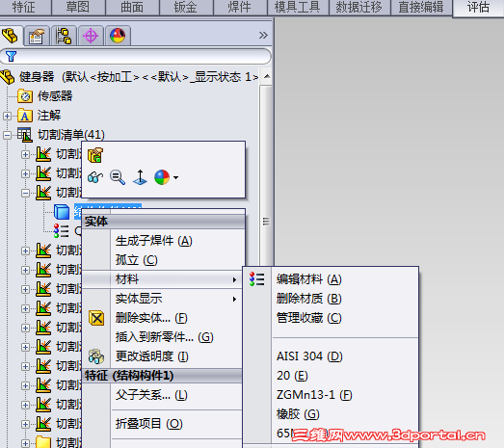The width and height of the screenshot is (504, 448).
Task: Switch to the 曲面 ribbon tab
Action: pos(132,7)
